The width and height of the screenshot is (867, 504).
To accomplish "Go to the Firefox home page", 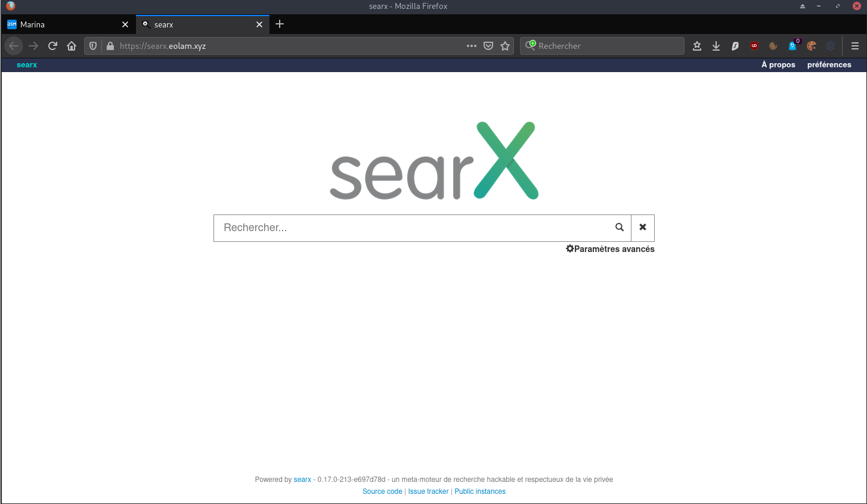I will [72, 46].
